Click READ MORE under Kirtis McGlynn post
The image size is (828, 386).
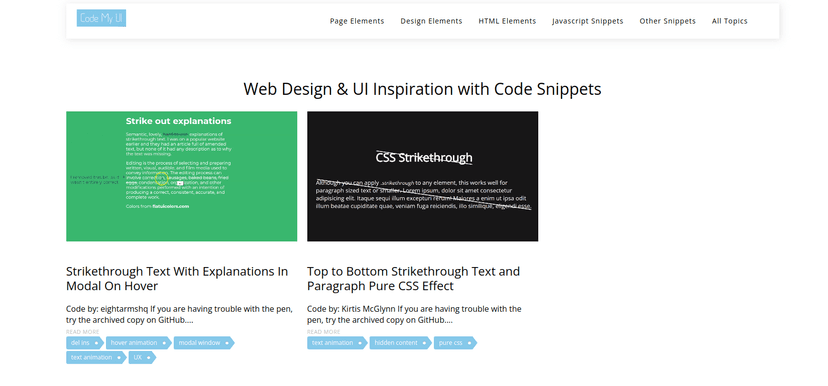(324, 332)
